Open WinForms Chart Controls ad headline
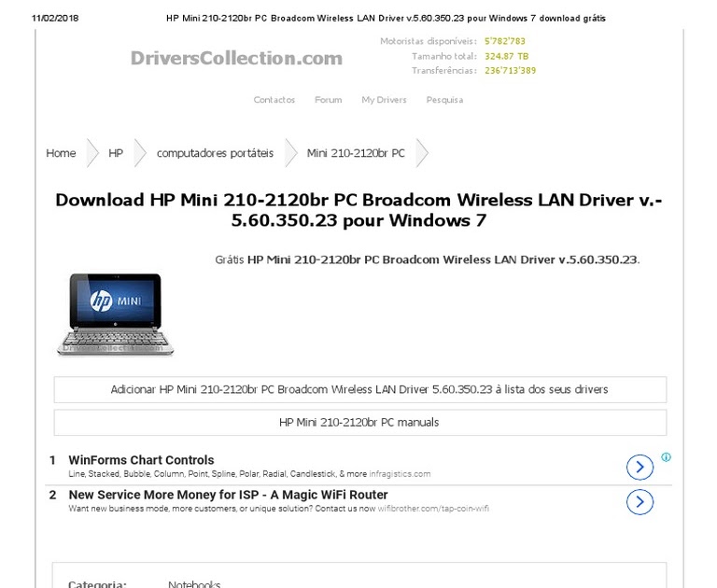 tap(141, 460)
